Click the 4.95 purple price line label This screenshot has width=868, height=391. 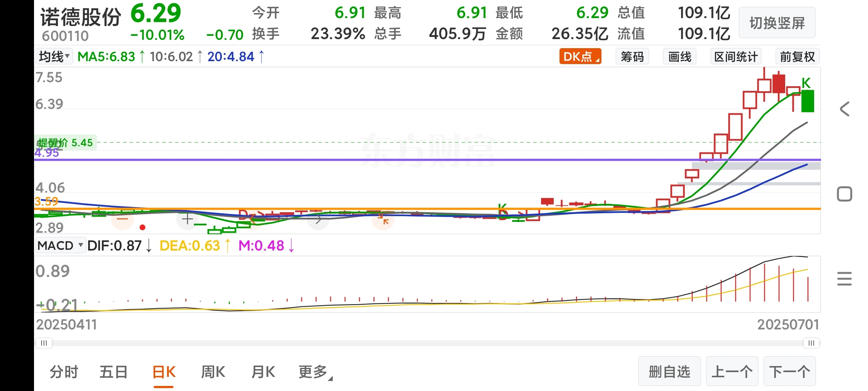[47, 153]
